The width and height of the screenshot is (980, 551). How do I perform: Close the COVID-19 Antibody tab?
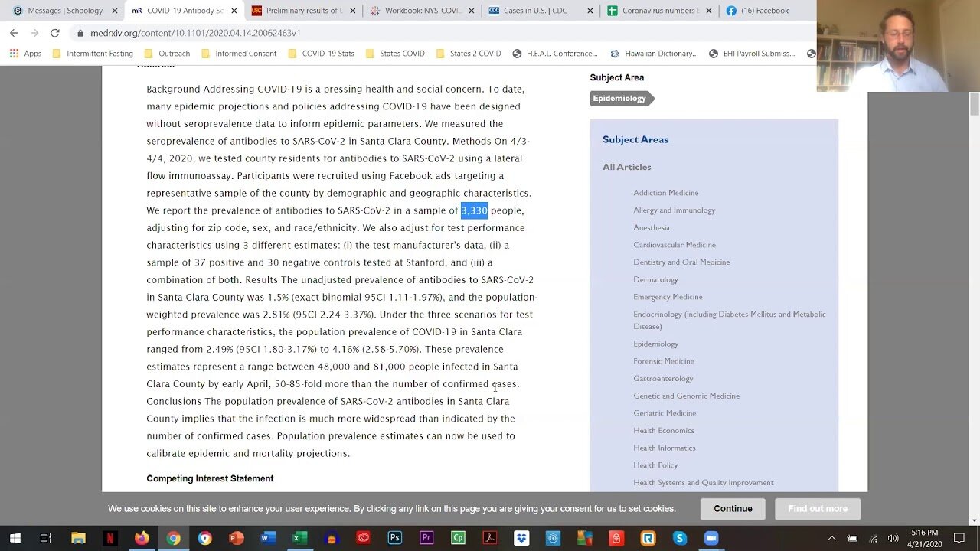pos(234,11)
